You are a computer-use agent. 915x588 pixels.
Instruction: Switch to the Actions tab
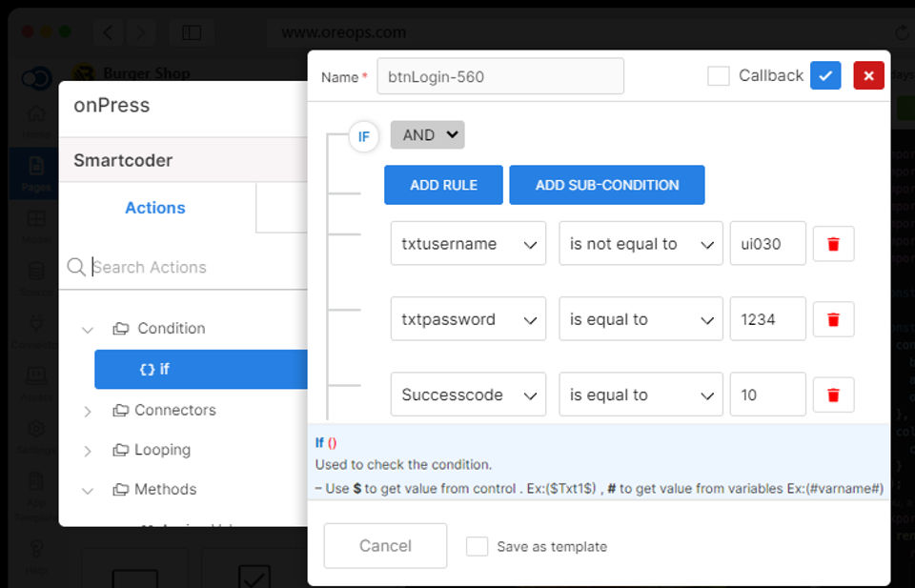coord(155,208)
